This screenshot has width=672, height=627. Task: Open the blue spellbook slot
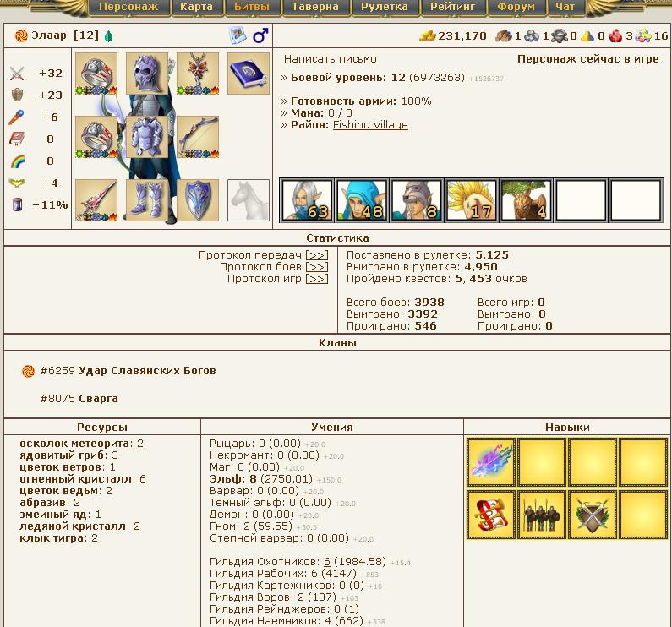[x=249, y=74]
